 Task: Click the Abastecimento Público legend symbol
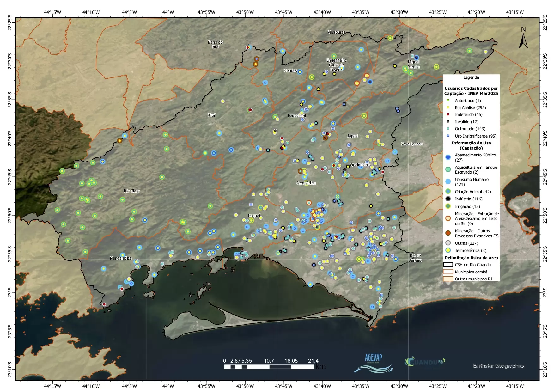pyautogui.click(x=448, y=157)
